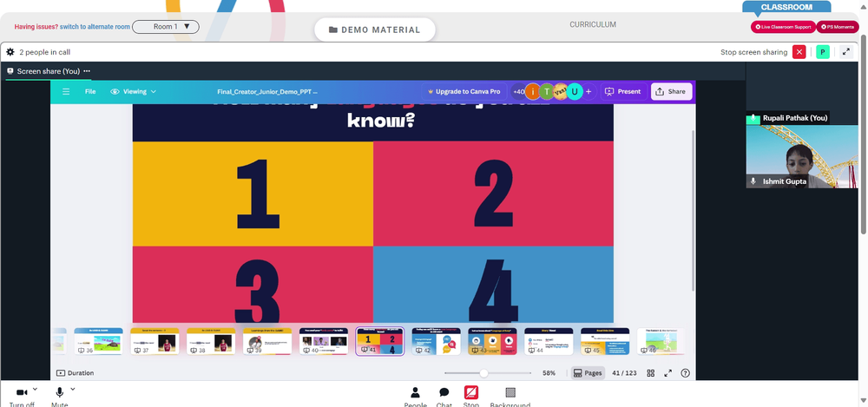Click the Final_Creator_Junior_Demo_PPT title

pos(268,91)
